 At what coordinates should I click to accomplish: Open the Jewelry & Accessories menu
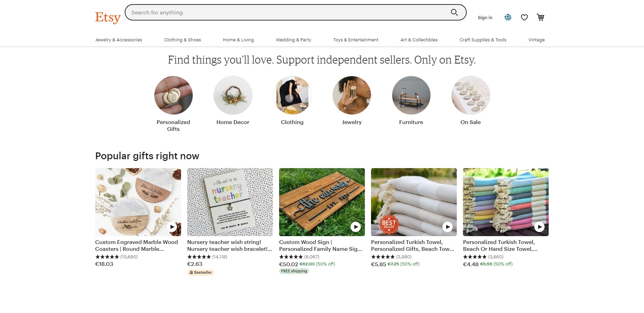click(119, 40)
